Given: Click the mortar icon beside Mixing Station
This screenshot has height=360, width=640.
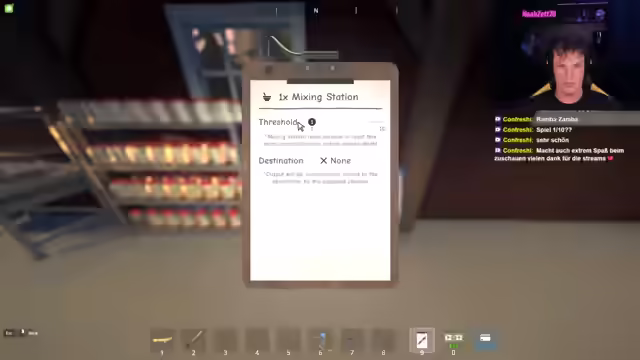Looking at the screenshot, I should coord(267,97).
